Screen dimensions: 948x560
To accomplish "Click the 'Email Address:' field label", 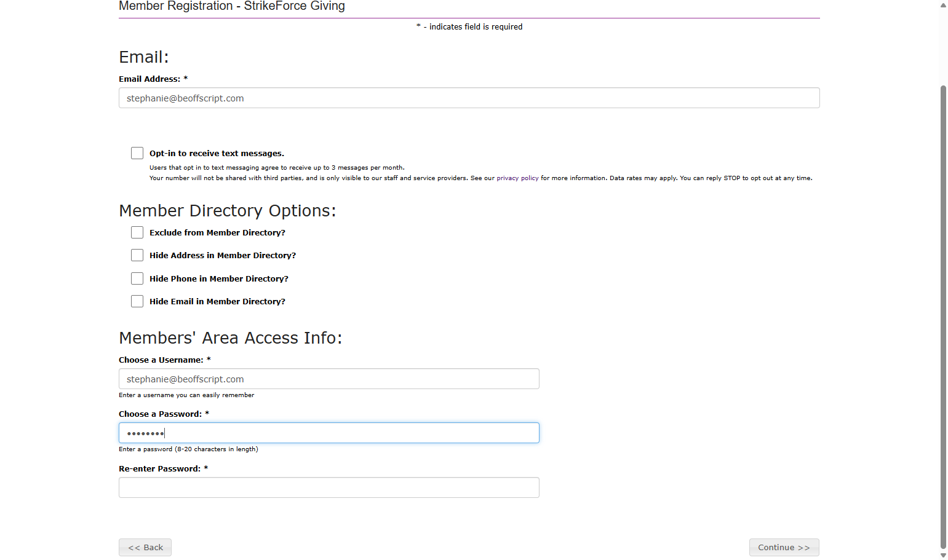I will (153, 79).
